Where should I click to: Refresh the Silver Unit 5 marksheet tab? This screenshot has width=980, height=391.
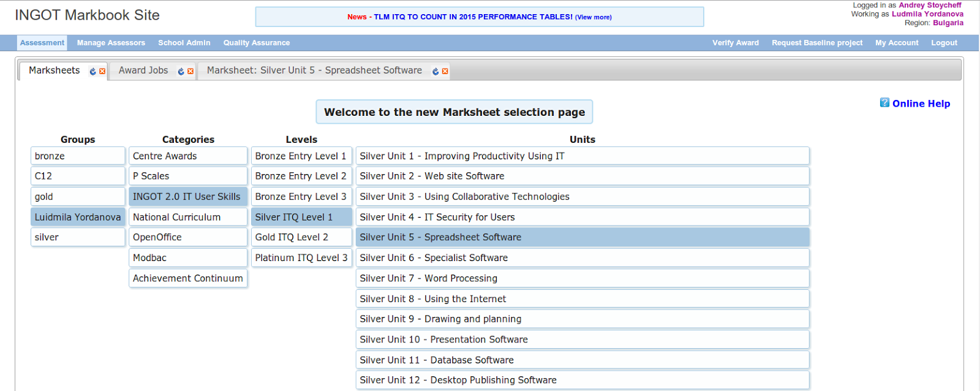[x=436, y=72]
